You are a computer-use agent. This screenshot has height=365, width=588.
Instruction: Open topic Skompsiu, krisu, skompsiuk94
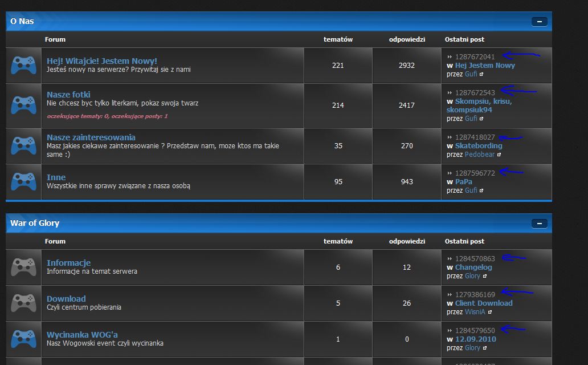(479, 106)
